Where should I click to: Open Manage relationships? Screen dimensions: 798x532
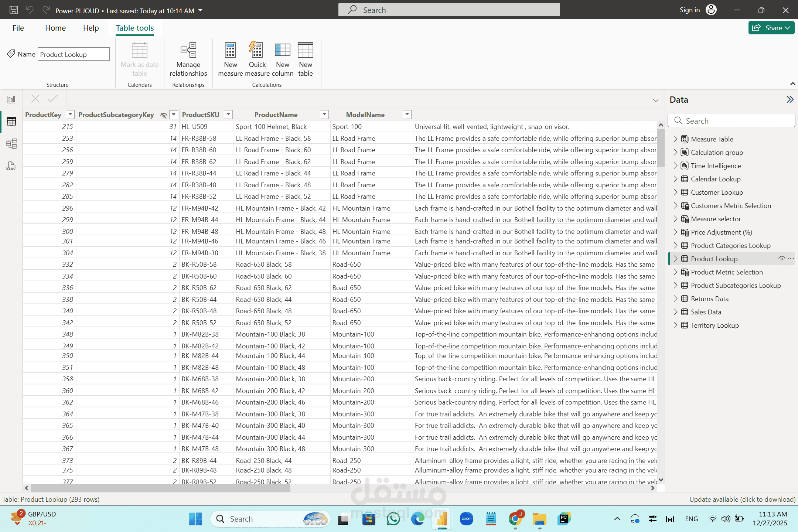tap(188, 59)
